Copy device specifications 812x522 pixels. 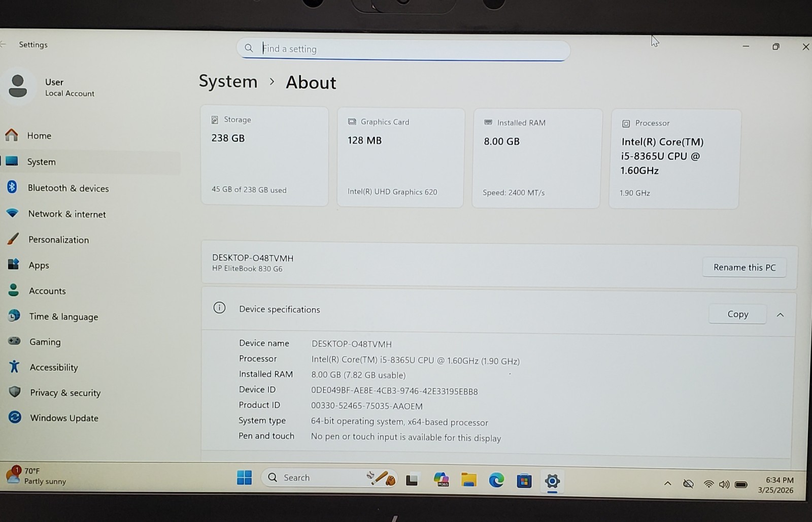[x=737, y=314]
